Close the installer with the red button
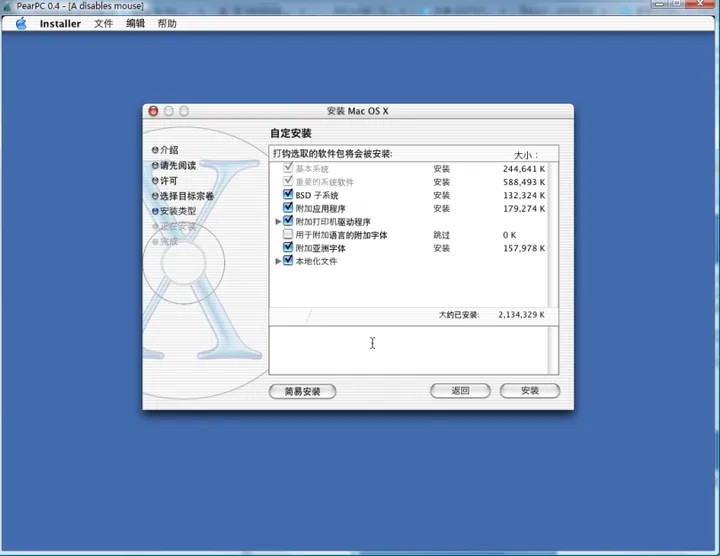This screenshot has height=556, width=720. (x=153, y=111)
